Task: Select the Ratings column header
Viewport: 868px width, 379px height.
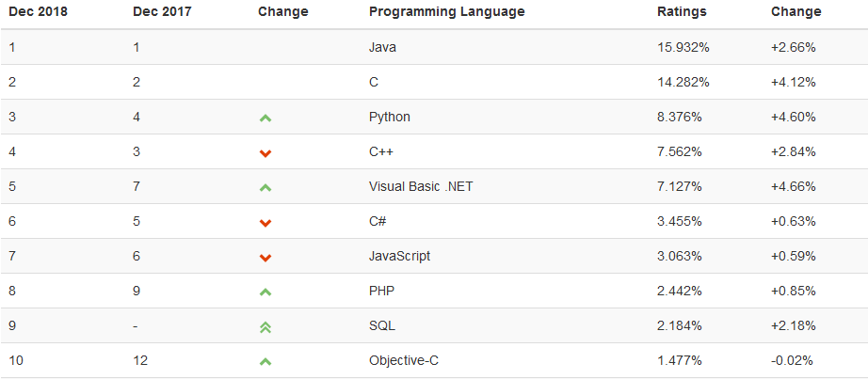Action: point(682,11)
